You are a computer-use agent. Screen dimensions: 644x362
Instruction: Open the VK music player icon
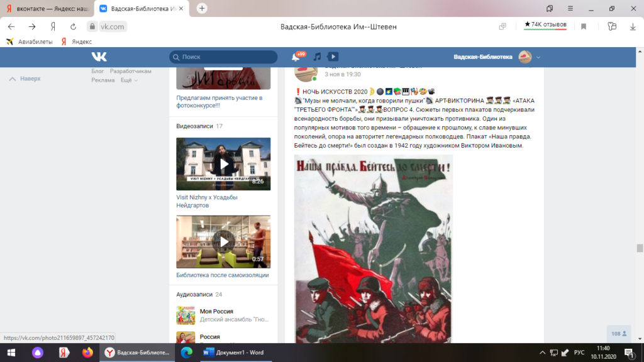point(317,57)
